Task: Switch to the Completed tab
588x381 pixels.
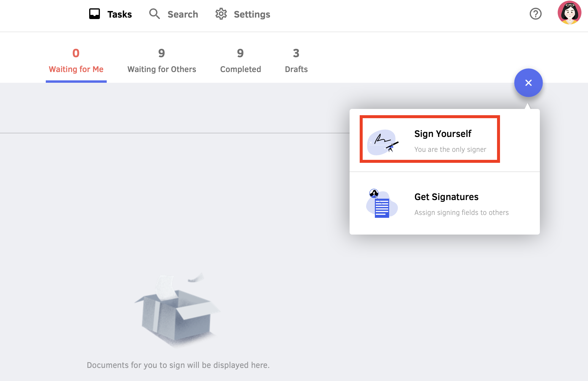Action: point(240,69)
